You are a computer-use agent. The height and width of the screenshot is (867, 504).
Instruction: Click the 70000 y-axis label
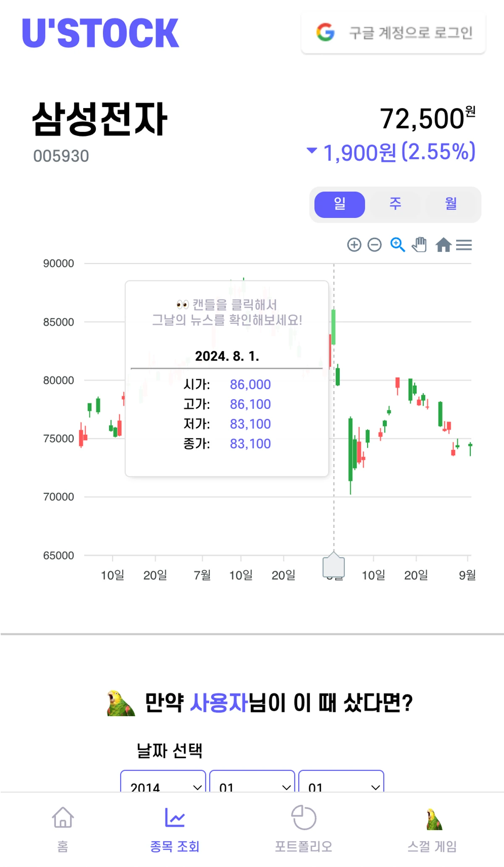(x=58, y=497)
